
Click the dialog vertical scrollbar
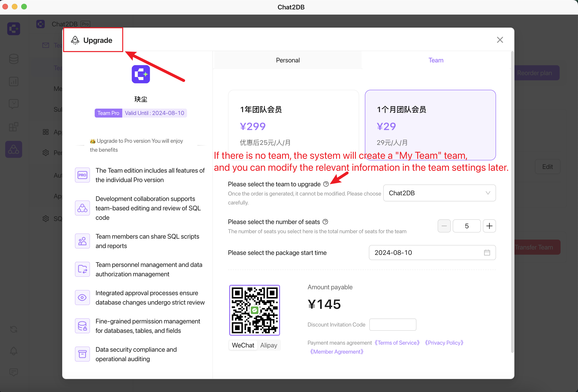tap(512, 201)
